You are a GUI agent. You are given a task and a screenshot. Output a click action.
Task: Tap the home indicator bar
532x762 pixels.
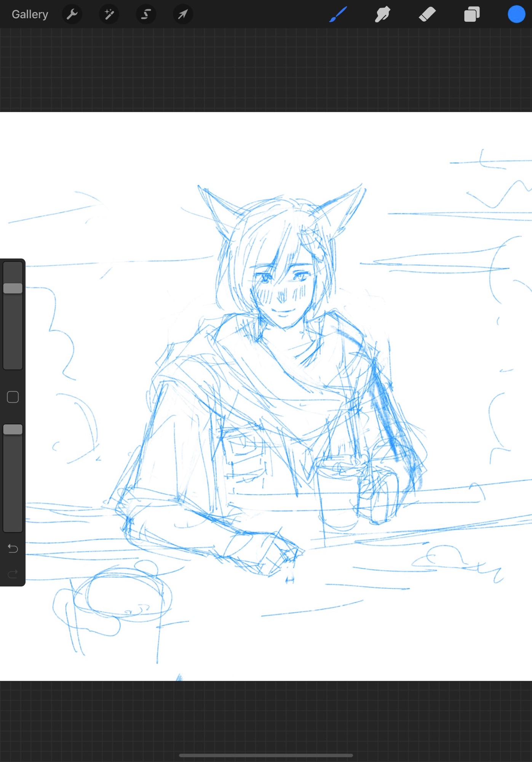coord(266,755)
